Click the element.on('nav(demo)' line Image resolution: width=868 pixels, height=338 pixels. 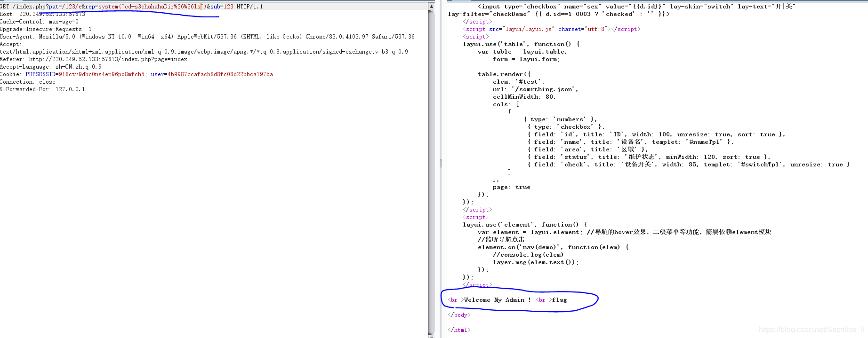553,247
